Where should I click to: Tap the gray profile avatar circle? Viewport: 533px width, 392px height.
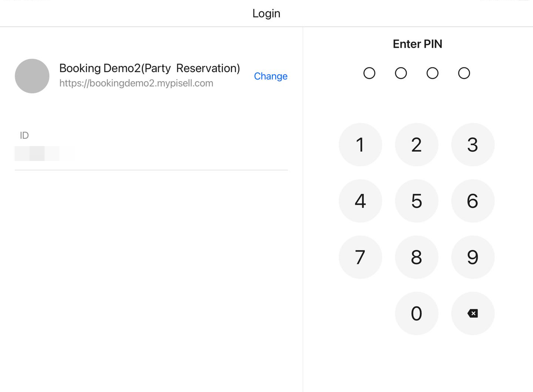tap(32, 76)
